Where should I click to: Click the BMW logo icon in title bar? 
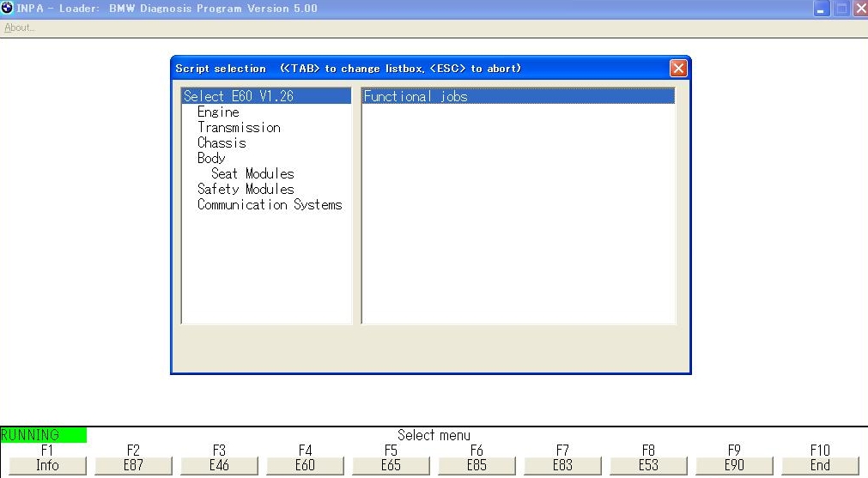(7, 8)
